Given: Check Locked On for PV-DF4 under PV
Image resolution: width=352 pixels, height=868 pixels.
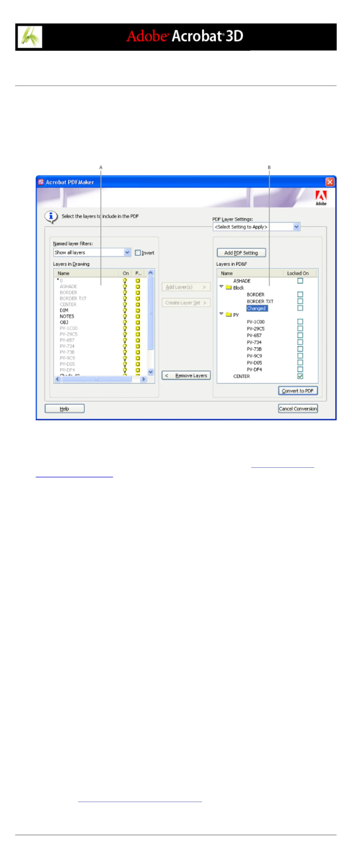Looking at the screenshot, I should coord(300,369).
